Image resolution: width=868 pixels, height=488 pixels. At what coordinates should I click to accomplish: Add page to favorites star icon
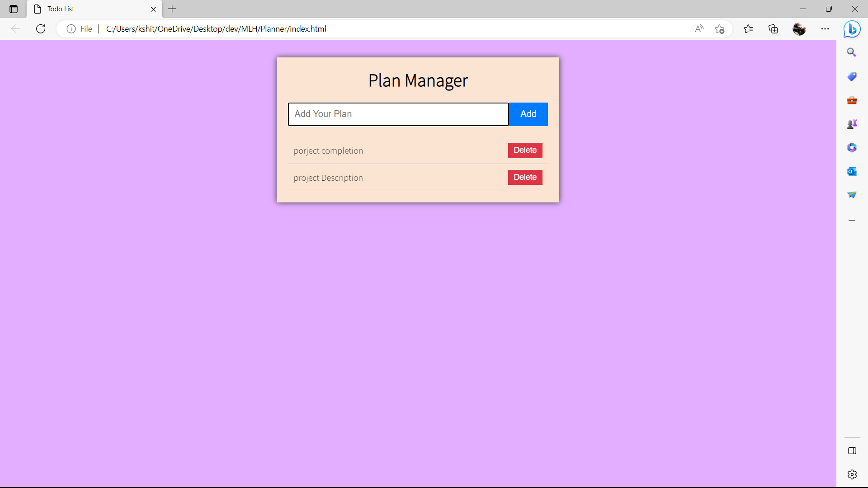point(720,29)
